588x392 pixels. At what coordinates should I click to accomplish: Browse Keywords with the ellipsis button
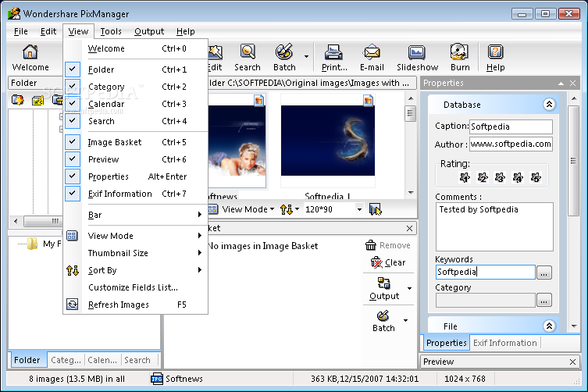point(543,273)
